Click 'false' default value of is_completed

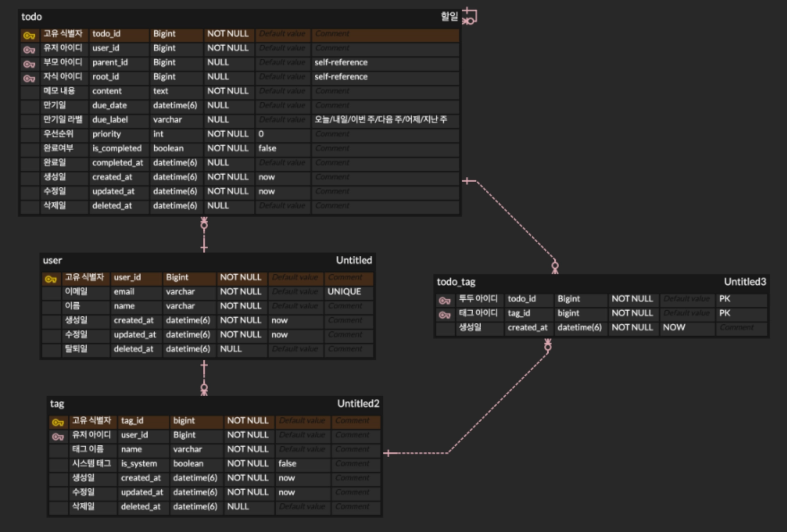pos(267,148)
